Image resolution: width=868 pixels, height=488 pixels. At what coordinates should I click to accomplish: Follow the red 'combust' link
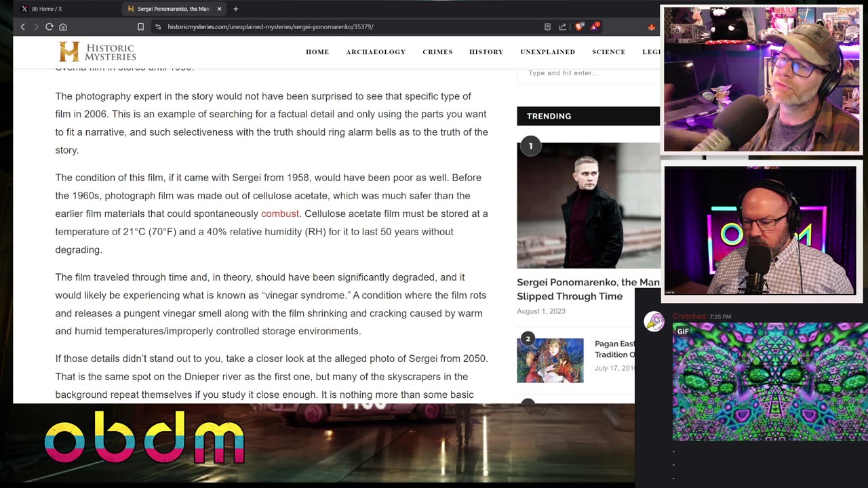(x=280, y=213)
